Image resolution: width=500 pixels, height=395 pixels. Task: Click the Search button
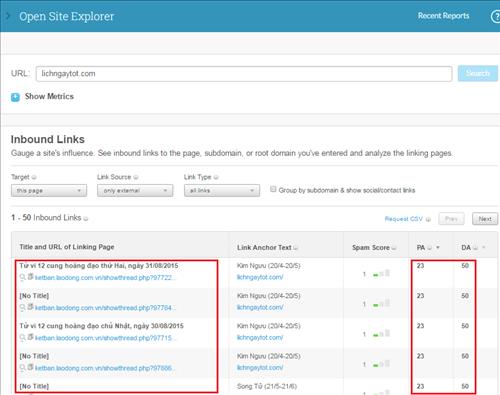478,73
